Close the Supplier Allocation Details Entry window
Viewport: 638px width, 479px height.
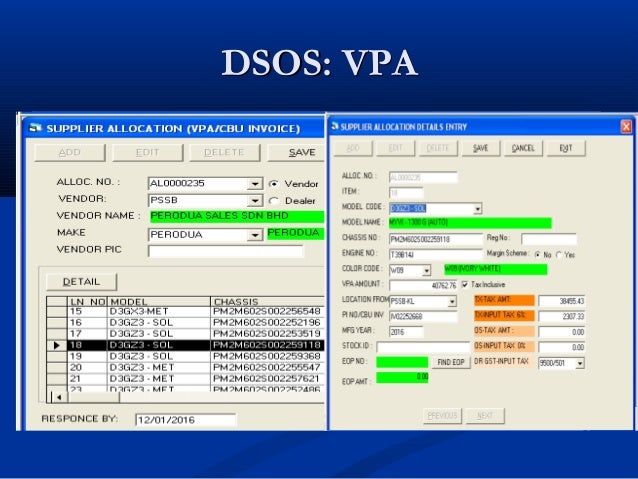(x=626, y=127)
